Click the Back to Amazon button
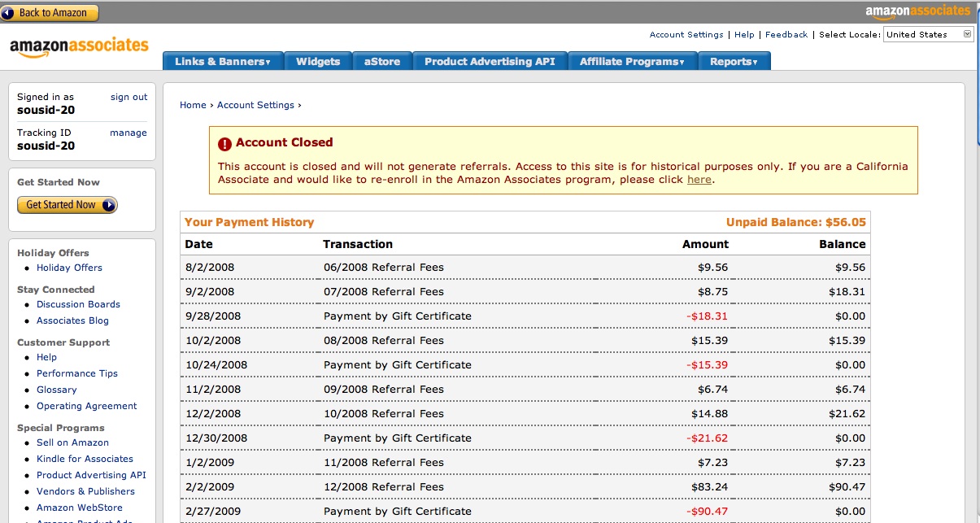980x523 pixels. click(50, 12)
